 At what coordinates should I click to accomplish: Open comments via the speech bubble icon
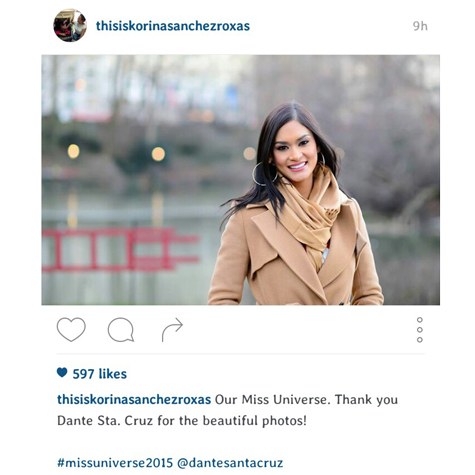click(121, 330)
